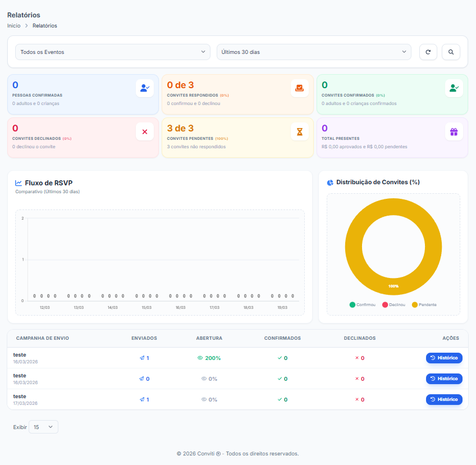Open the Exibir 15 page size dropdown
Viewport: 476px width, 465px height.
tap(43, 427)
